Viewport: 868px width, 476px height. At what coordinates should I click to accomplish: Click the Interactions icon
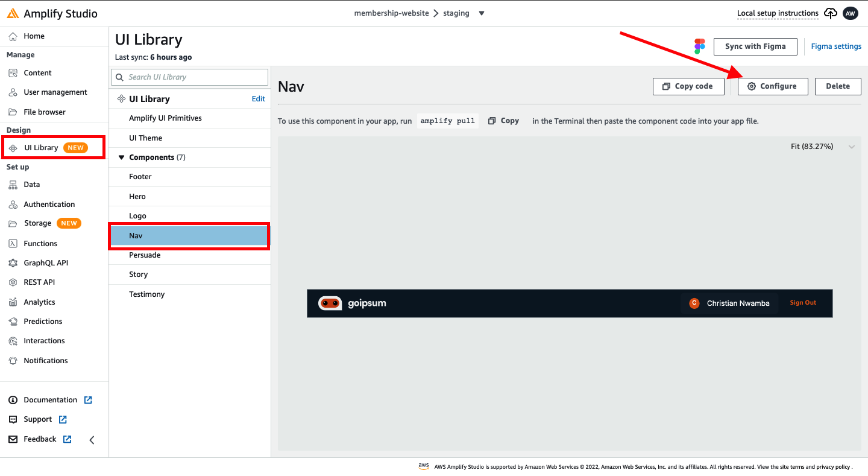click(x=13, y=341)
